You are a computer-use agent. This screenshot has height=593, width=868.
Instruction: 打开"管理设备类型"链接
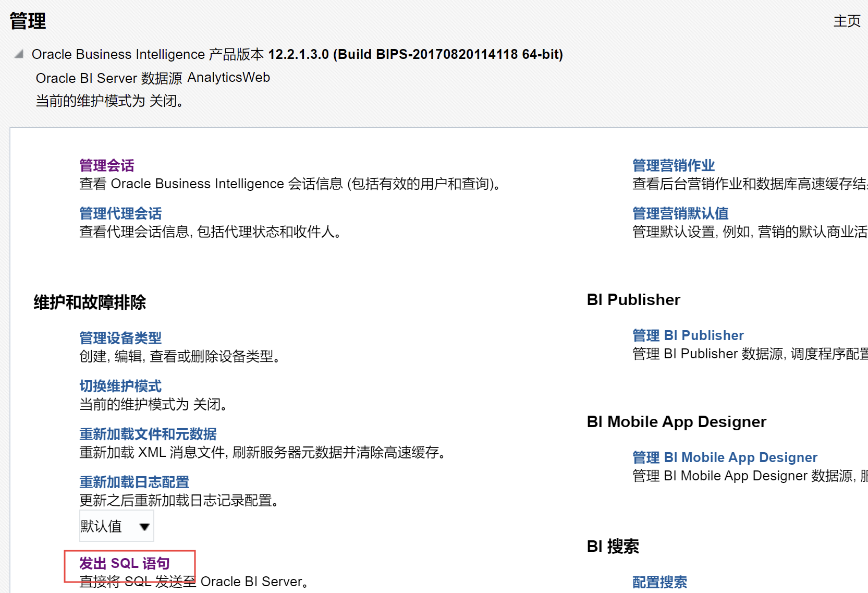point(119,338)
